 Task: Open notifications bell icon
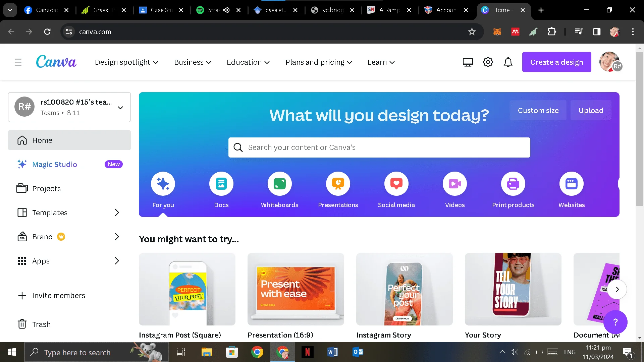508,62
